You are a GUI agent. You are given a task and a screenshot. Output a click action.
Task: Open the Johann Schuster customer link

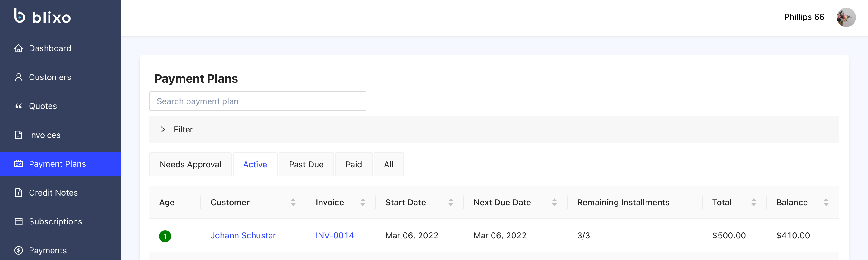click(243, 235)
